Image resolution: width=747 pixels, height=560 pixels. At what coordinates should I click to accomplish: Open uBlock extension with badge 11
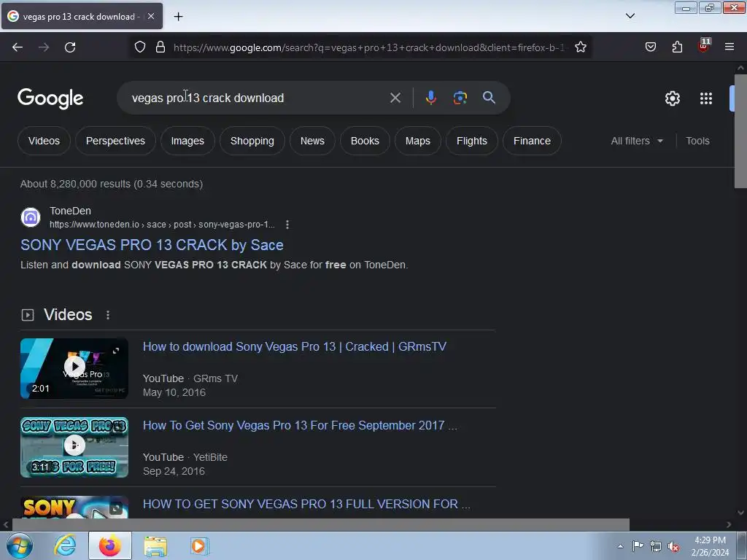(x=704, y=46)
